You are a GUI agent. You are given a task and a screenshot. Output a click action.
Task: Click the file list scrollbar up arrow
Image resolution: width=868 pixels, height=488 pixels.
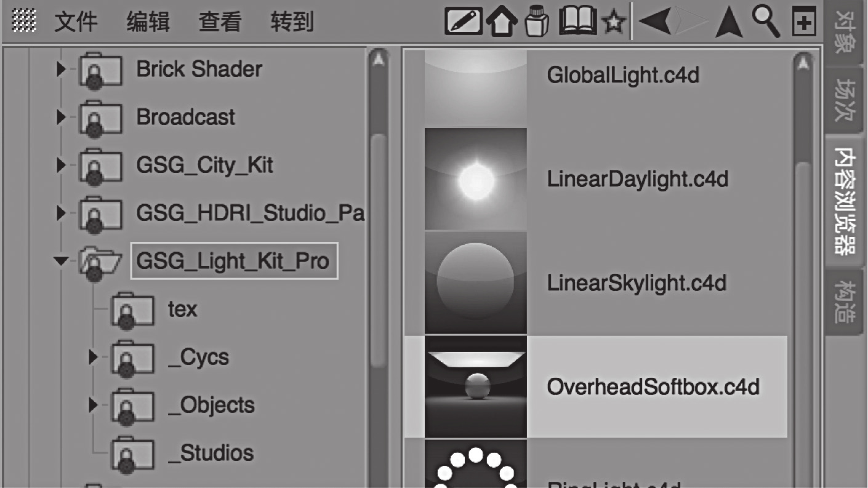(802, 64)
